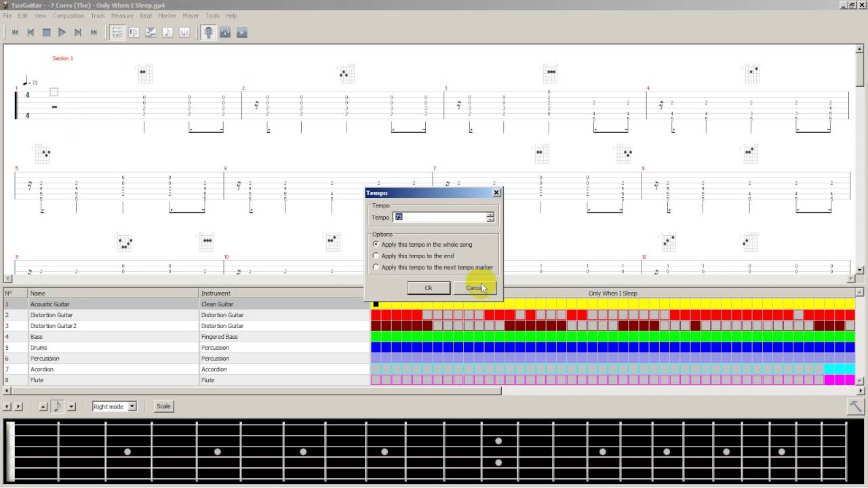Image resolution: width=868 pixels, height=488 pixels.
Task: Go to previous measure in toolbar
Action: 31,33
